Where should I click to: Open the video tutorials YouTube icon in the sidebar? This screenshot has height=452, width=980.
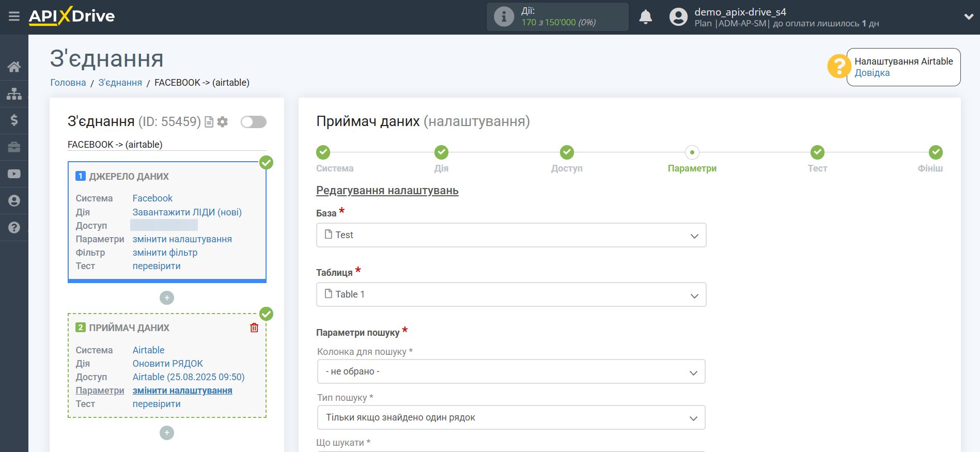14,174
